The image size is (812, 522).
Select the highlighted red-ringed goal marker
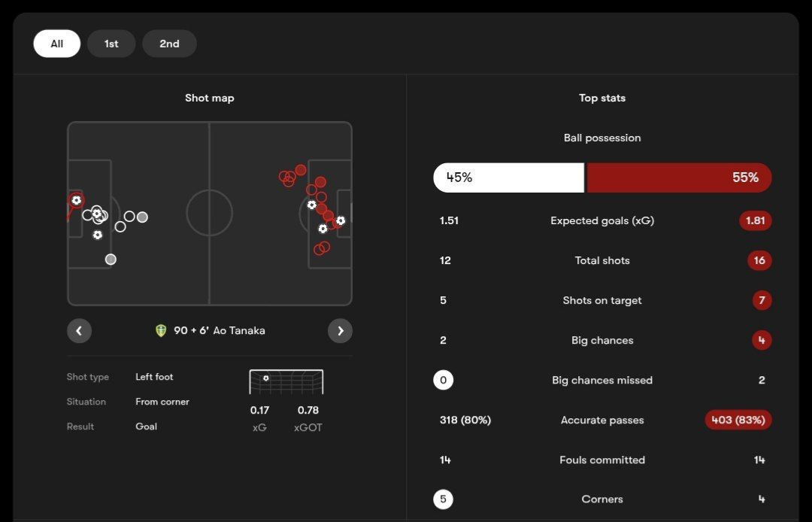click(76, 201)
